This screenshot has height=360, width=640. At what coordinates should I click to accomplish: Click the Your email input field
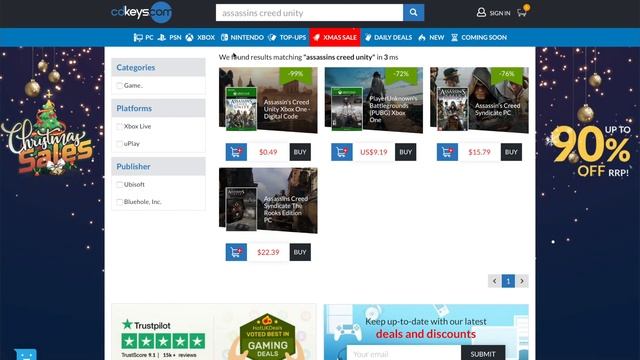(x=404, y=353)
